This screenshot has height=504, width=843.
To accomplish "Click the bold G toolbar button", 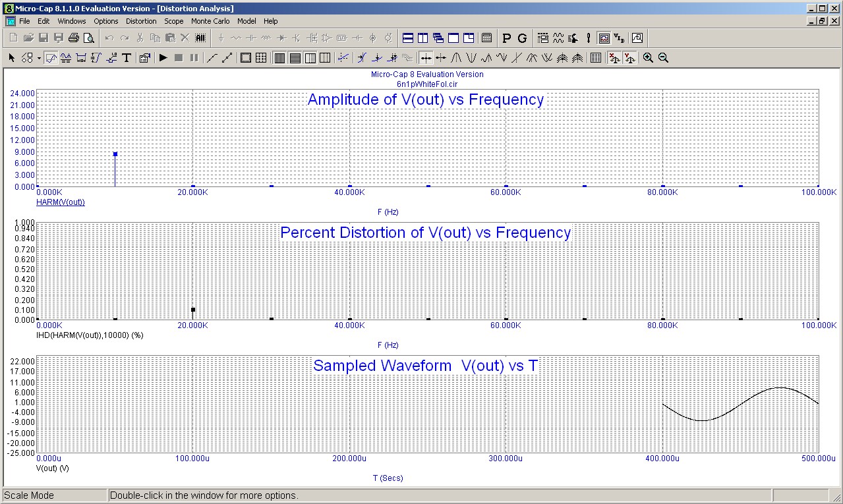I will tap(522, 38).
